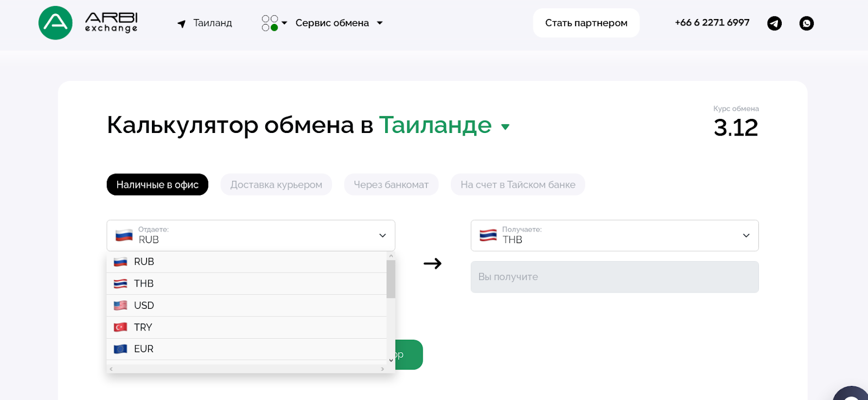The image size is (868, 400).
Task: Click the partially hidden green button
Action: 409,355
